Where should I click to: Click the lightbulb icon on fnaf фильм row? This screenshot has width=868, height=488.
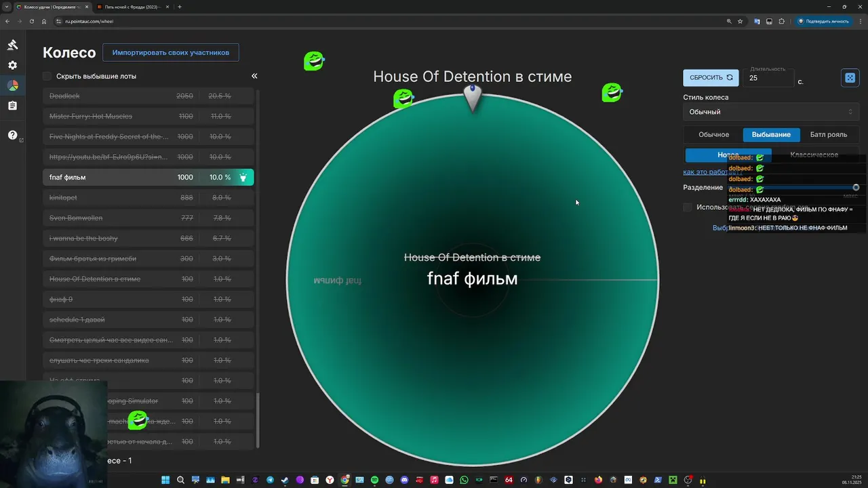(243, 177)
